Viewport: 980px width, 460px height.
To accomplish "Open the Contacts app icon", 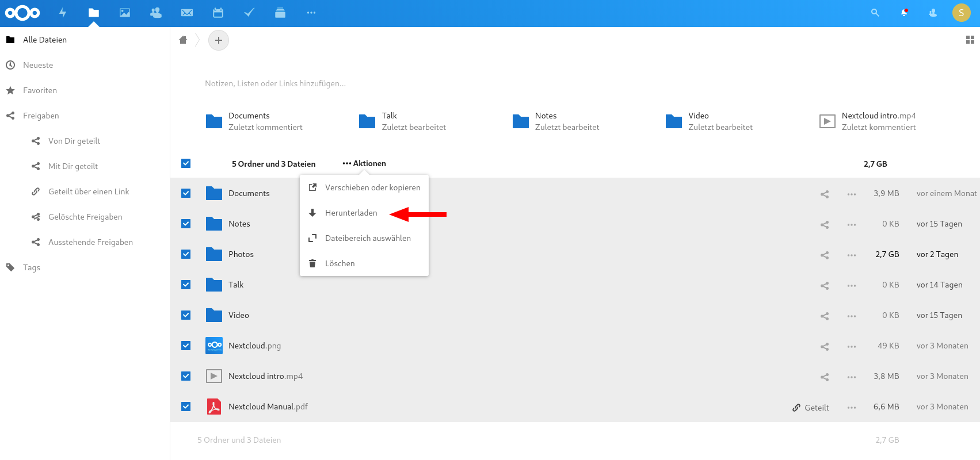I will (x=156, y=13).
